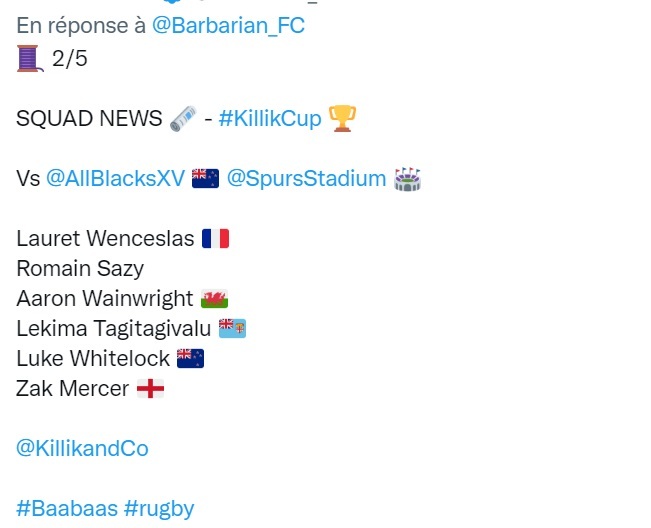651x528 pixels.
Task: Click the Welsh flag beside Aaron Wainwright
Action: 214,299
